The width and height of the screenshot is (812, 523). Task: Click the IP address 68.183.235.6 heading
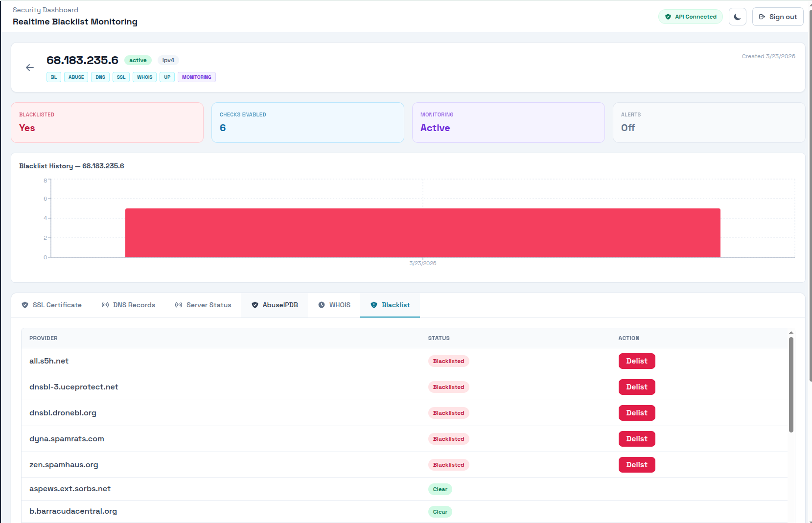[x=82, y=60]
